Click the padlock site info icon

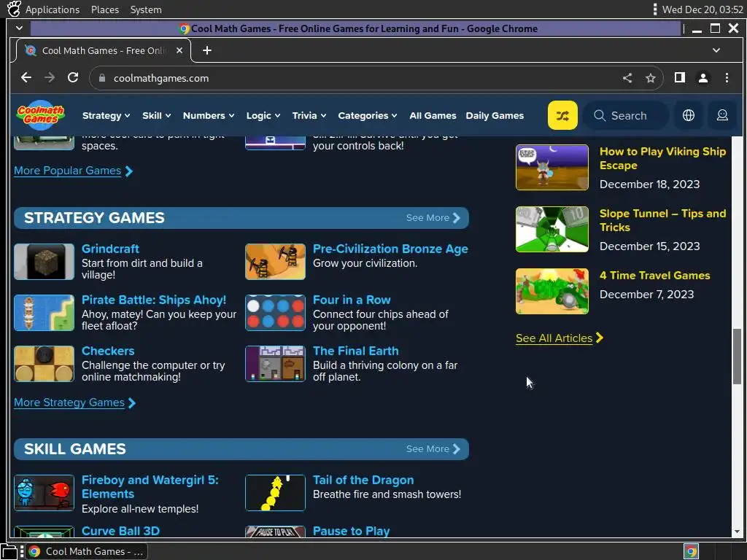[101, 78]
